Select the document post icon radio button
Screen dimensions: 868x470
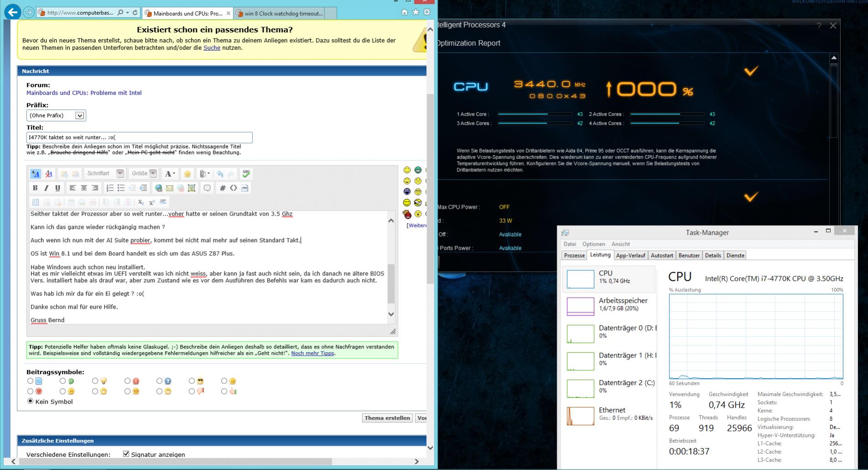(30, 381)
